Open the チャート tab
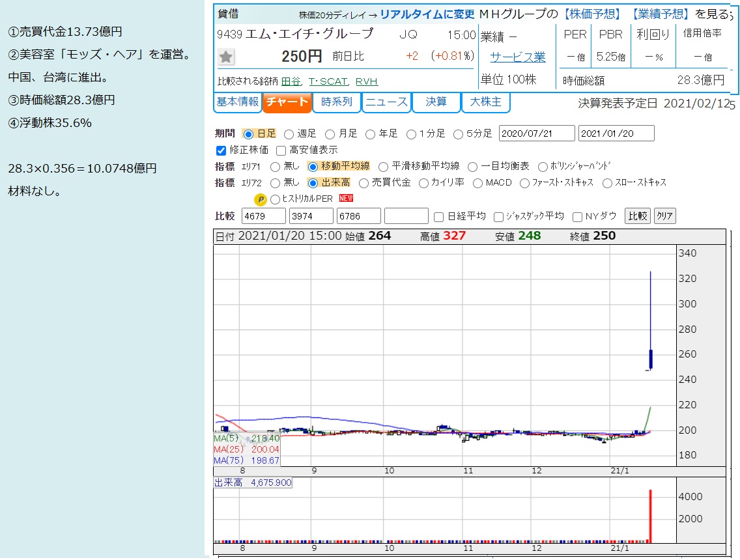Screen dimensions: 740x560 click(x=287, y=102)
